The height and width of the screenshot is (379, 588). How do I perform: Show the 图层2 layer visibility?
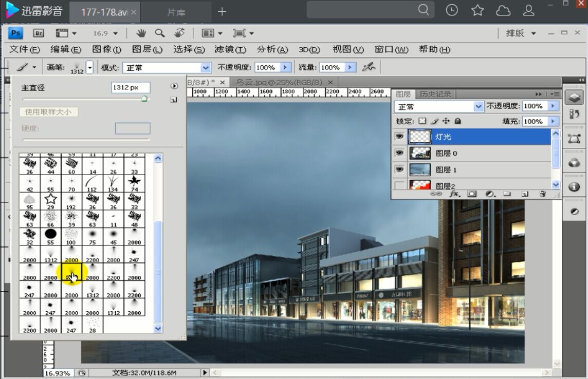click(x=399, y=184)
